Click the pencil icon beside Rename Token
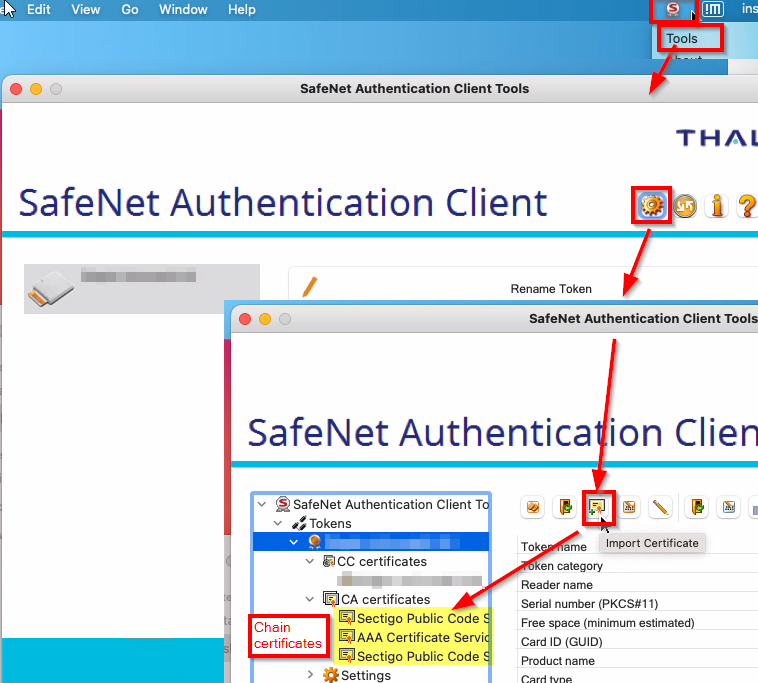Image resolution: width=758 pixels, height=683 pixels. (309, 287)
